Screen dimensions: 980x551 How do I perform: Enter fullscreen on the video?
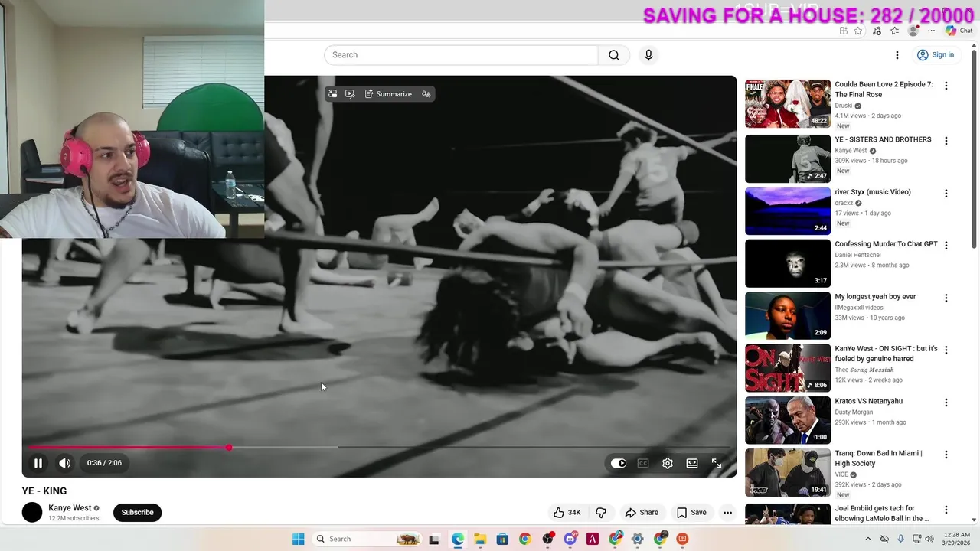click(x=717, y=463)
